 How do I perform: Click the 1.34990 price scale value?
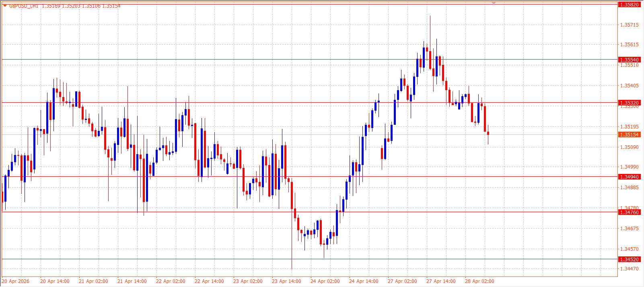tap(630, 167)
